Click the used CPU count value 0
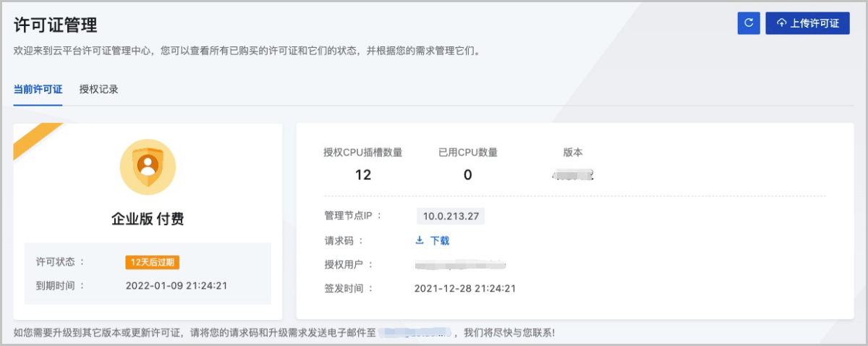 coord(467,174)
